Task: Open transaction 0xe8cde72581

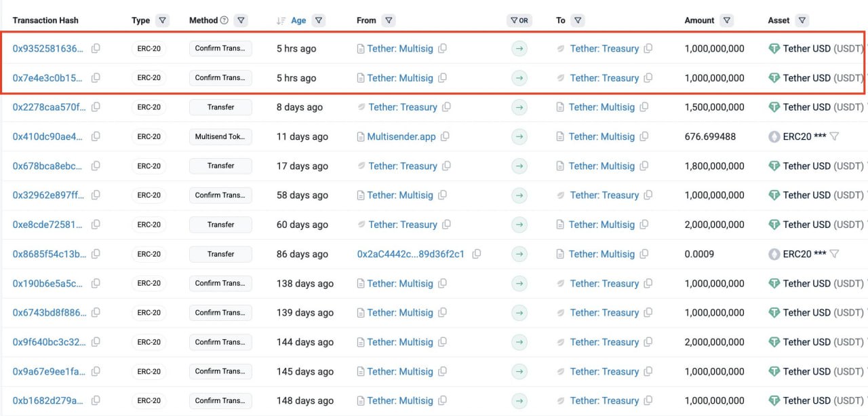Action: coord(49,225)
